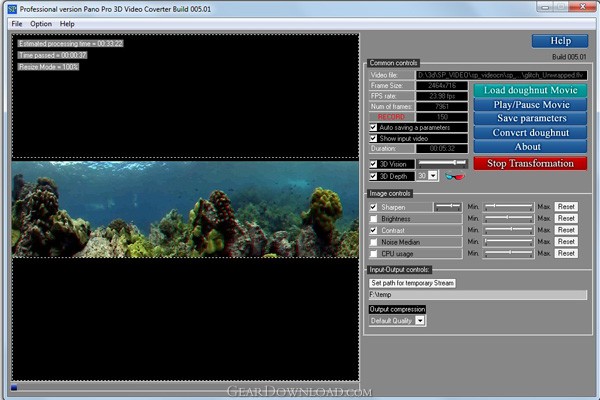Image resolution: width=600 pixels, height=400 pixels.
Task: Click the red Stop Transformation button
Action: 530,163
